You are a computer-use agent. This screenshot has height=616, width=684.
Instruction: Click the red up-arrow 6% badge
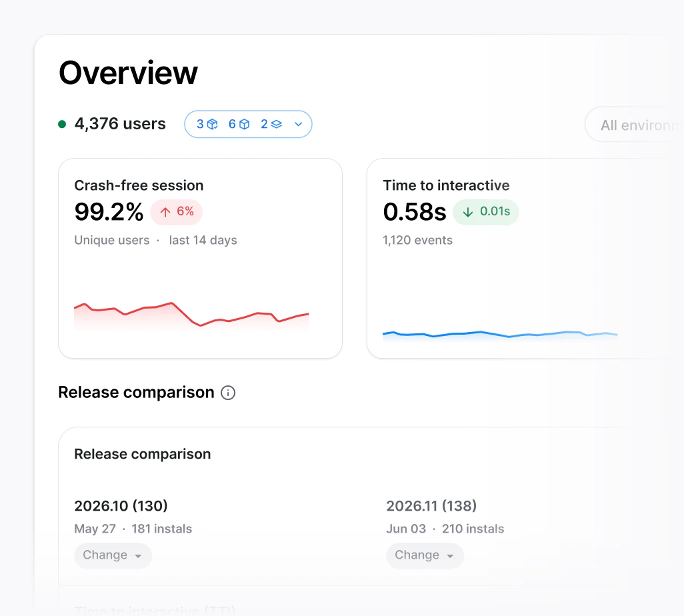click(x=176, y=212)
